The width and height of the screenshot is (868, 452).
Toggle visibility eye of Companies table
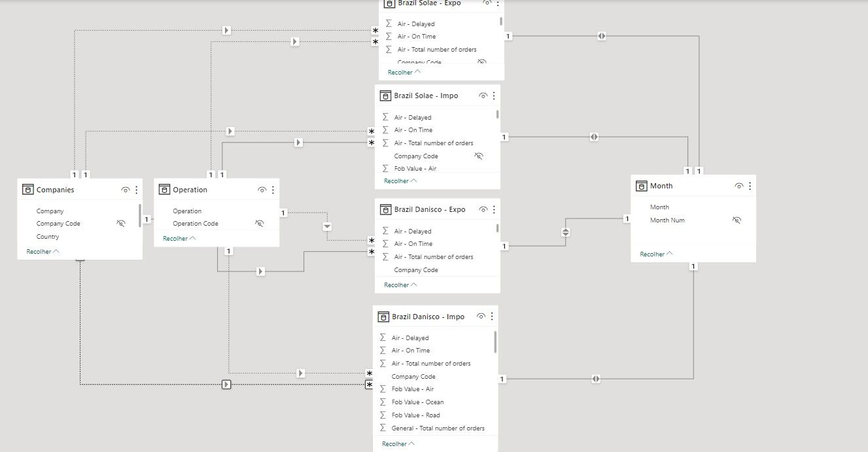126,190
